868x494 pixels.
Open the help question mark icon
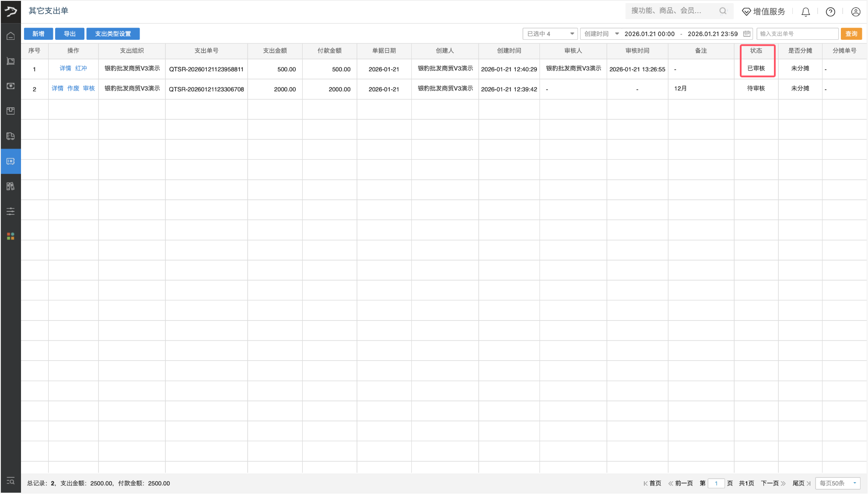tap(830, 12)
